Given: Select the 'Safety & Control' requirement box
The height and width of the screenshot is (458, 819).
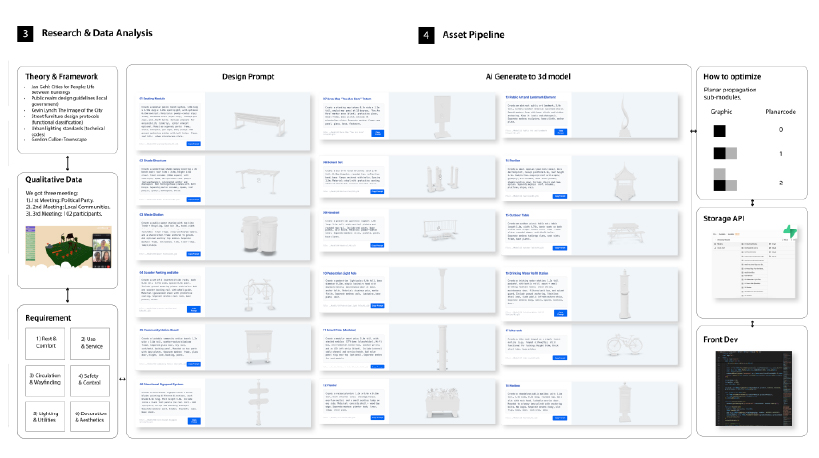Looking at the screenshot, I should pyautogui.click(x=90, y=380).
